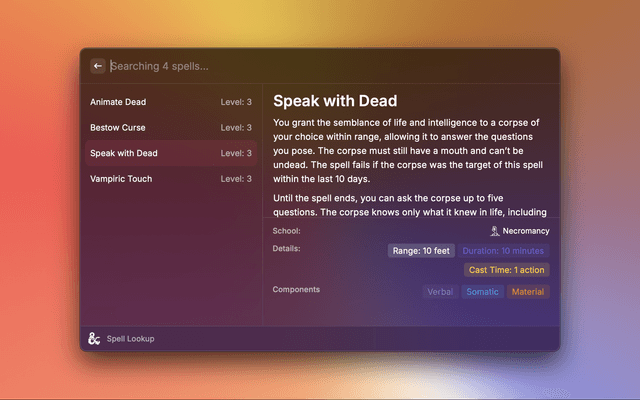Click the D&D ampersand logo icon
Viewport: 640px width, 400px height.
tap(94, 339)
